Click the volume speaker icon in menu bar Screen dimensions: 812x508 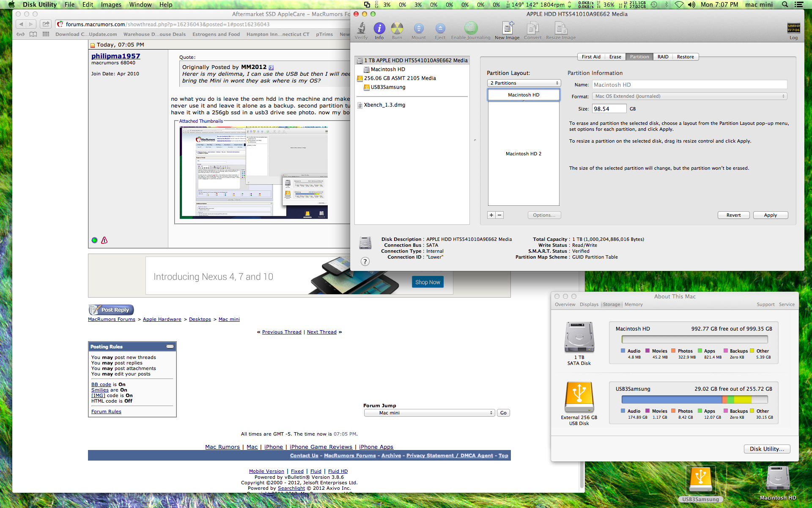tap(691, 5)
